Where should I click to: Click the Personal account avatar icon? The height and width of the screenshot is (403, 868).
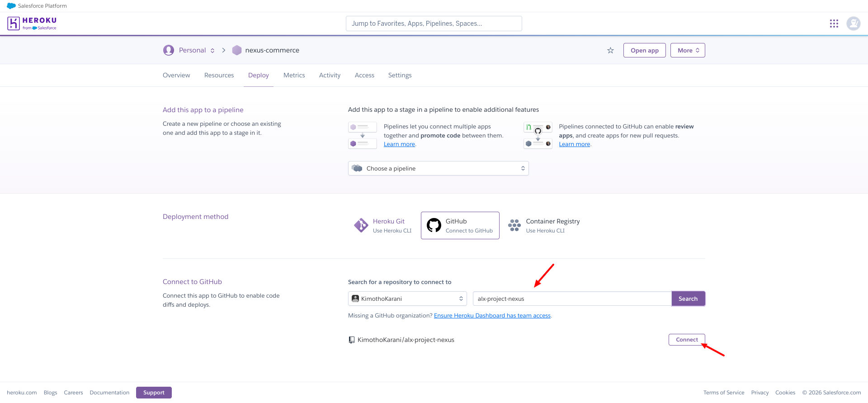[169, 50]
